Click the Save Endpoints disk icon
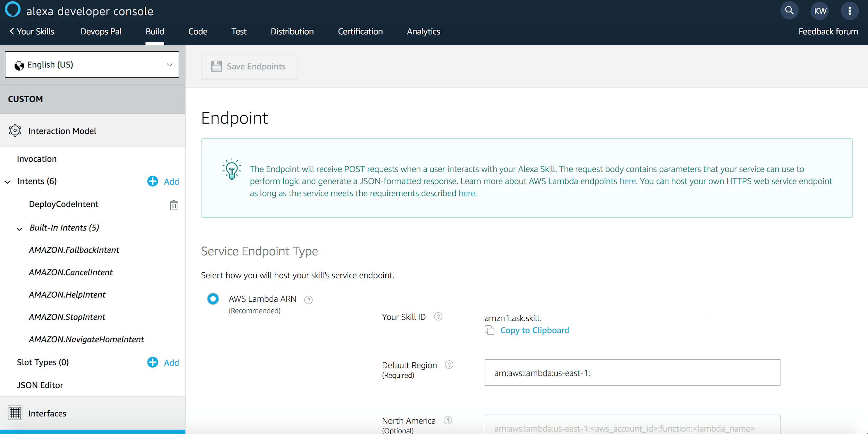The image size is (868, 434). click(x=217, y=66)
